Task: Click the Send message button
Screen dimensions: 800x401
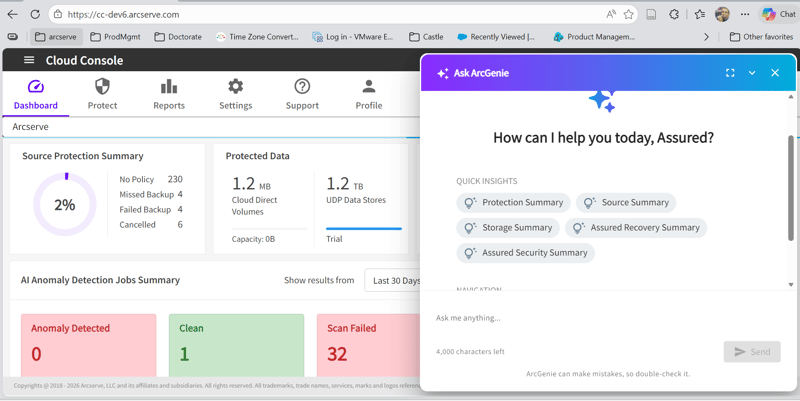Action: pyautogui.click(x=752, y=352)
